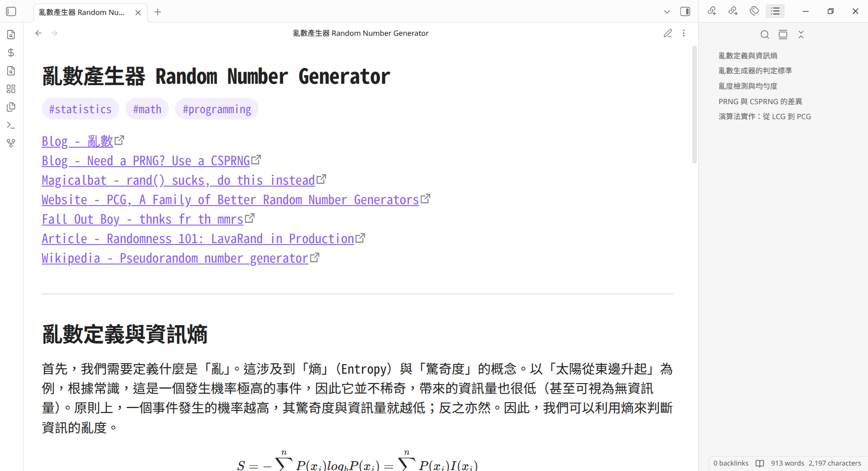The image size is (868, 471).
Task: Click the copy-files ribbon icon
Action: [x=11, y=107]
